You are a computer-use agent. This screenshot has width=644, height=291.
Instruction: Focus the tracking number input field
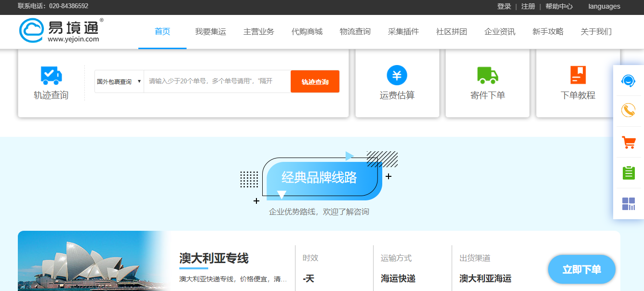pos(217,81)
